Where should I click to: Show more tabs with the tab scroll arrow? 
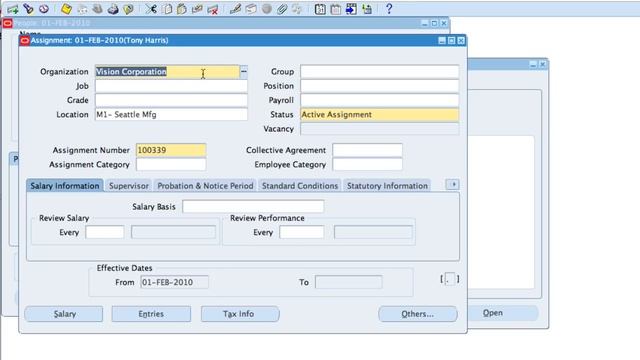coord(452,184)
